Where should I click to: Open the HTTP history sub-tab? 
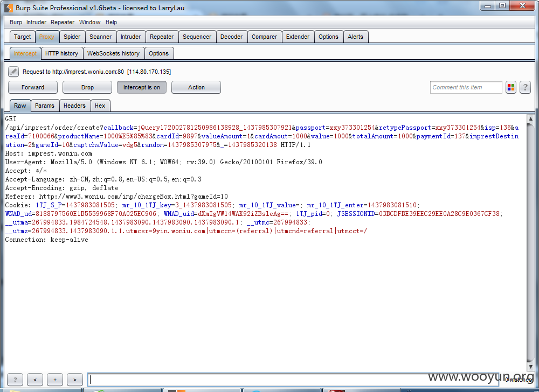point(62,53)
